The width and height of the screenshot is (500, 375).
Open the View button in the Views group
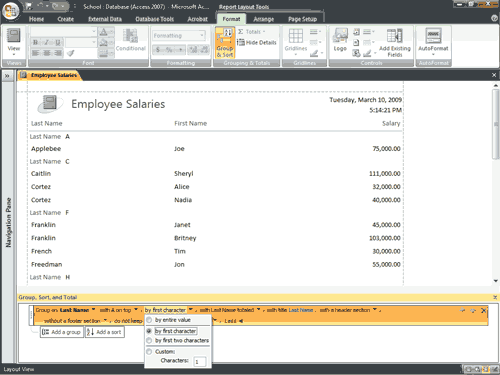pyautogui.click(x=14, y=42)
